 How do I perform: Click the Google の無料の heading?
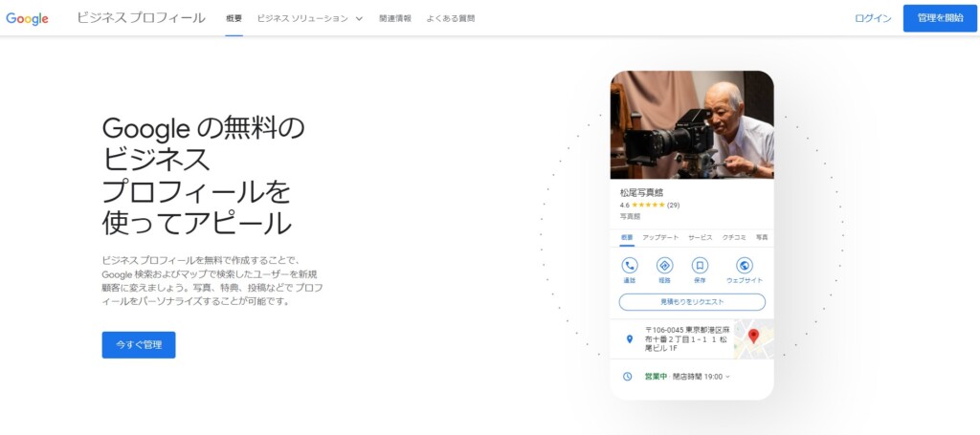[204, 128]
